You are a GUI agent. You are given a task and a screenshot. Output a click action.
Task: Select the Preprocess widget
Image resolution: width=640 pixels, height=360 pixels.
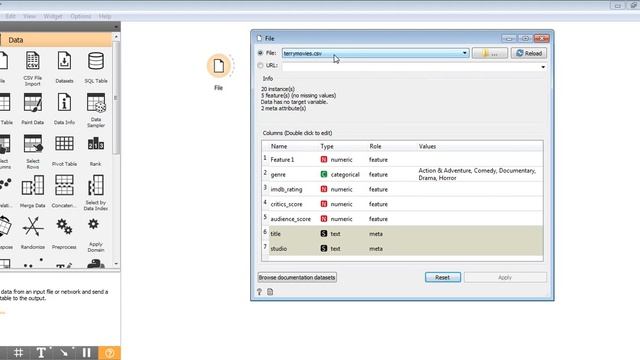(64, 233)
